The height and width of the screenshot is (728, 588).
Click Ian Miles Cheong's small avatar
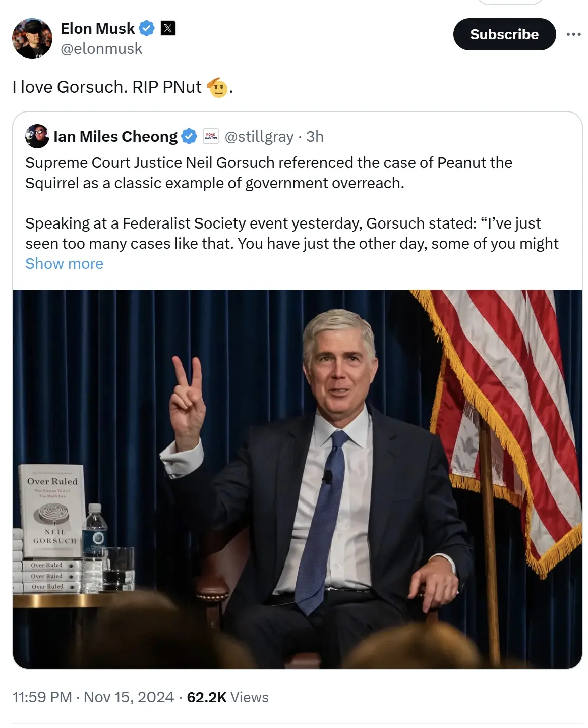(37, 136)
